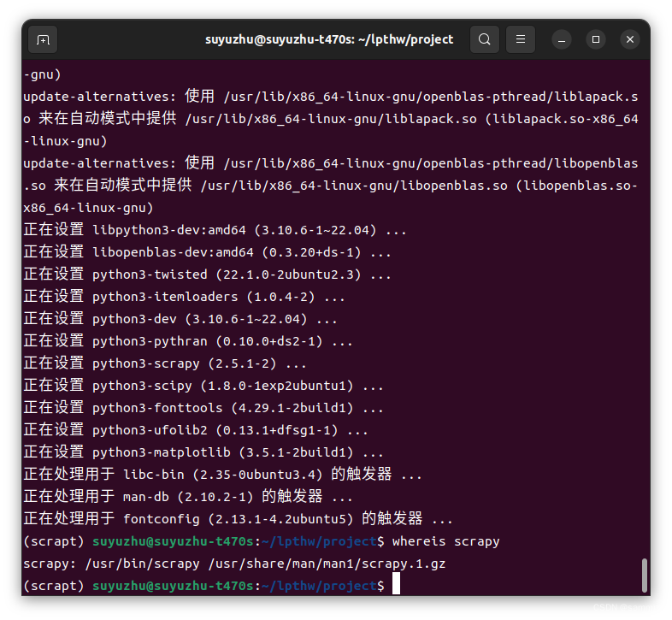
Task: Click 'man-db (2.10.2-1)' trigger line
Action: pos(188,497)
